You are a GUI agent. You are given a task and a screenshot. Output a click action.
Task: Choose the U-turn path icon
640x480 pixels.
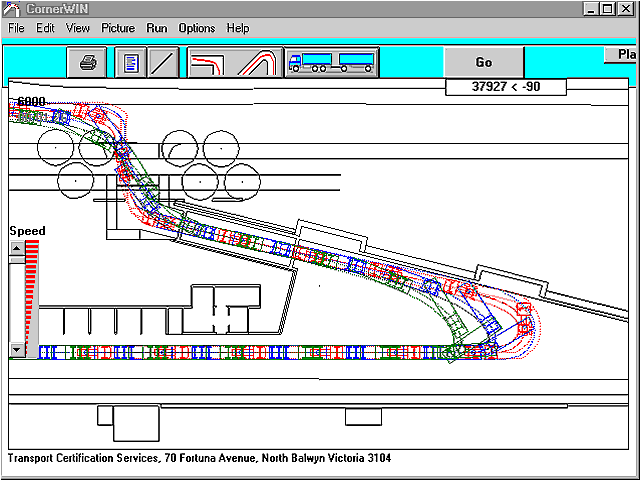point(258,62)
